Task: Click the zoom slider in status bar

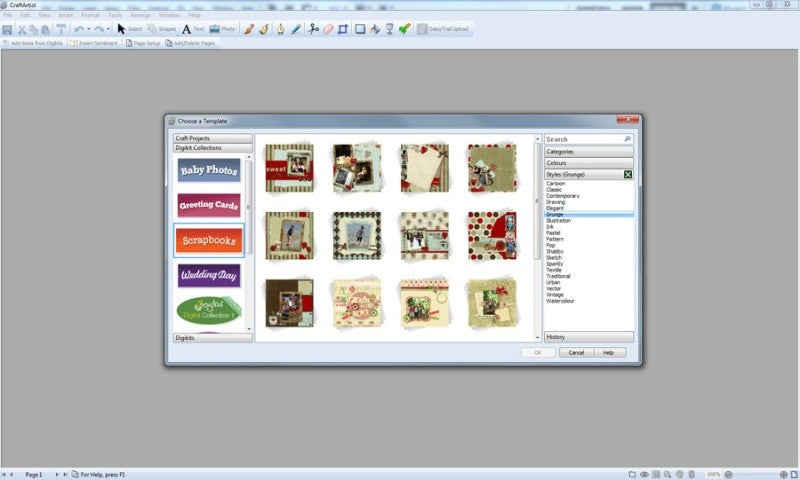Action: click(x=756, y=474)
